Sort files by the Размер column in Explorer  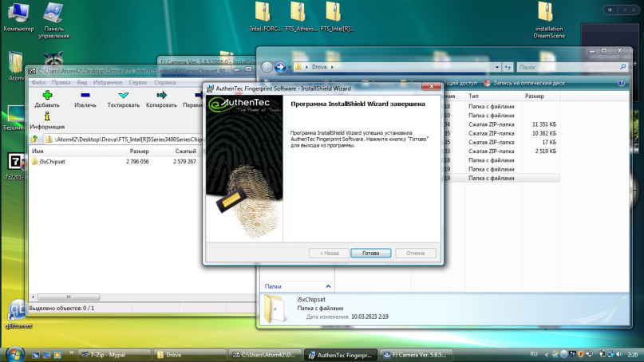point(534,96)
